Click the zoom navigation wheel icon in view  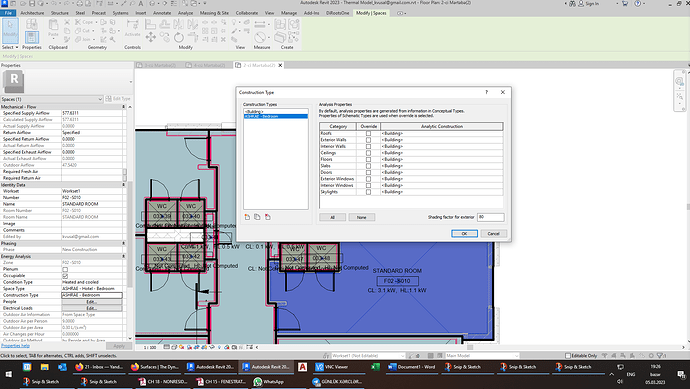pyautogui.click(x=680, y=81)
